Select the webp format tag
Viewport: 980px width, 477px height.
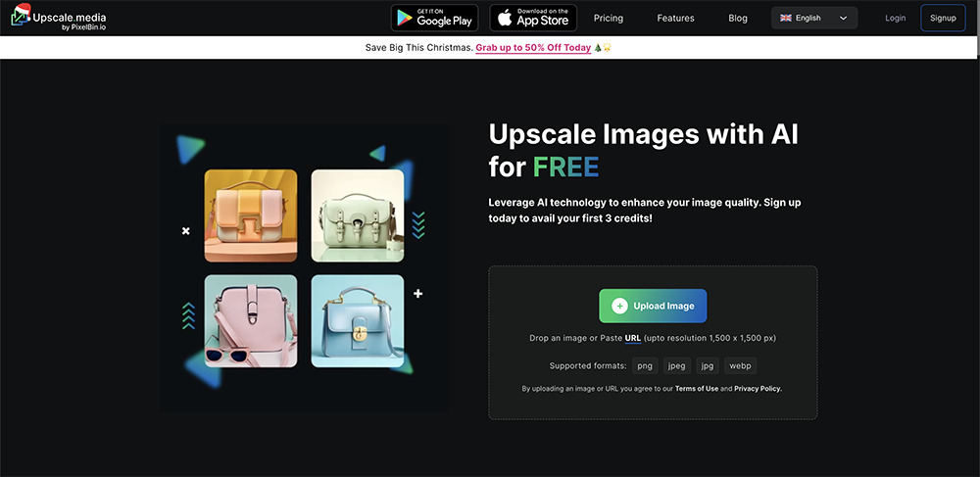coord(740,366)
